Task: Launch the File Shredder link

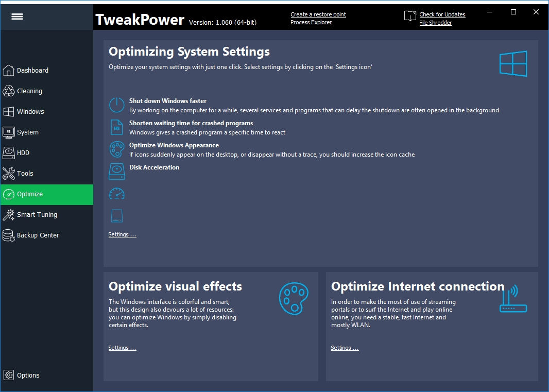Action: coord(435,23)
